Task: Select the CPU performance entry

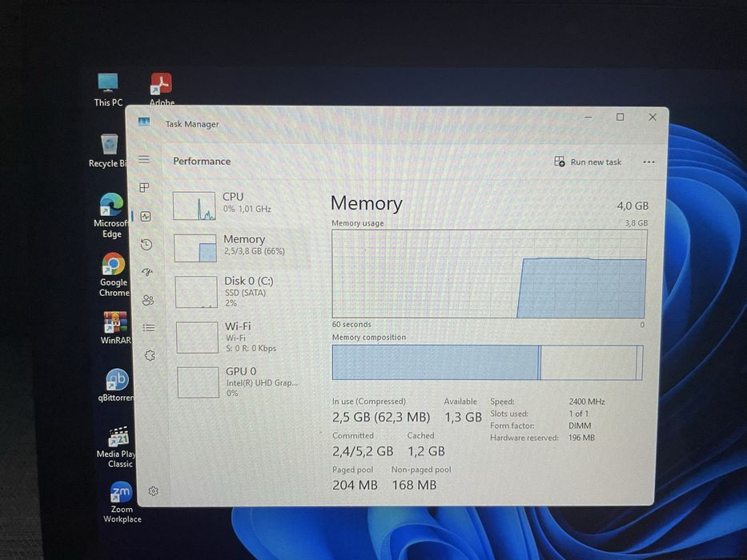Action: point(239,205)
